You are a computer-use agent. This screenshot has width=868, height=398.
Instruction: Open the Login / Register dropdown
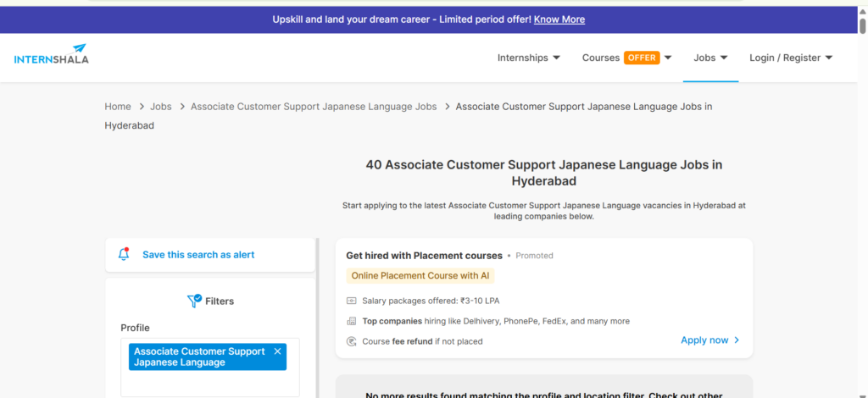click(x=791, y=58)
